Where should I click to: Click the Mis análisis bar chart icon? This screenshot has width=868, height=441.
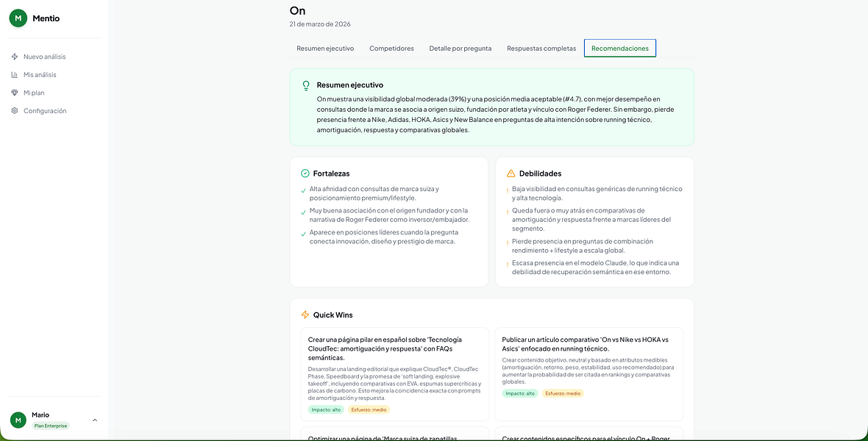point(15,75)
